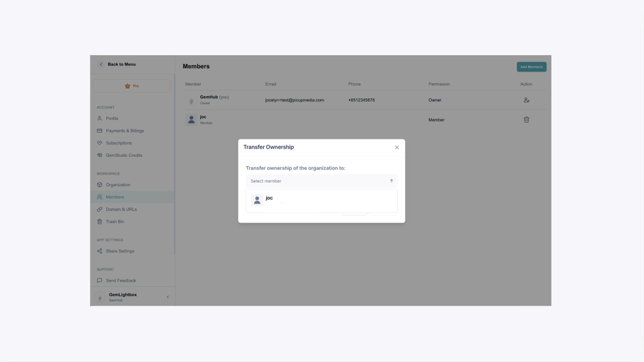The height and width of the screenshot is (362, 644).
Task: Click the Back to Menu arrow icon
Action: coord(102,64)
